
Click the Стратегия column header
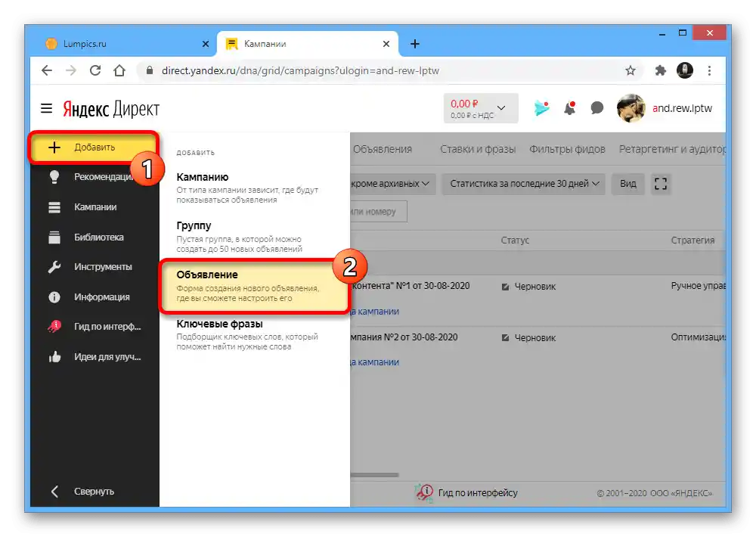coord(692,241)
